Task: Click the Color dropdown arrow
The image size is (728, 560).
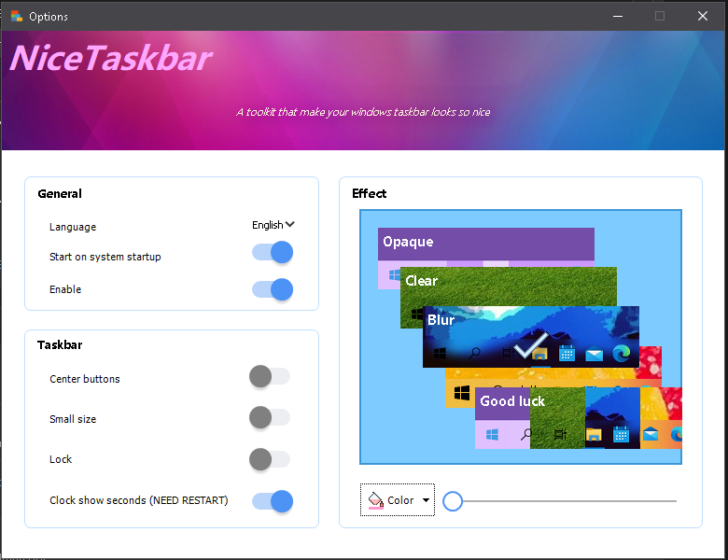Action: [x=426, y=500]
